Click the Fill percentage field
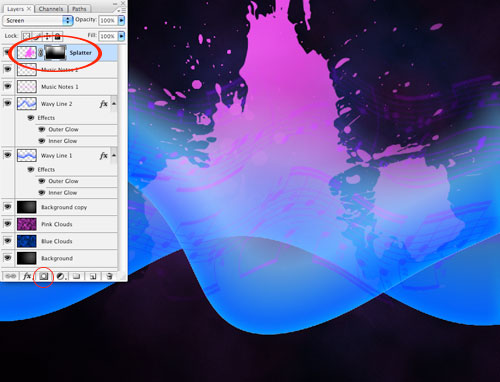The height and width of the screenshot is (382, 500). [x=108, y=36]
